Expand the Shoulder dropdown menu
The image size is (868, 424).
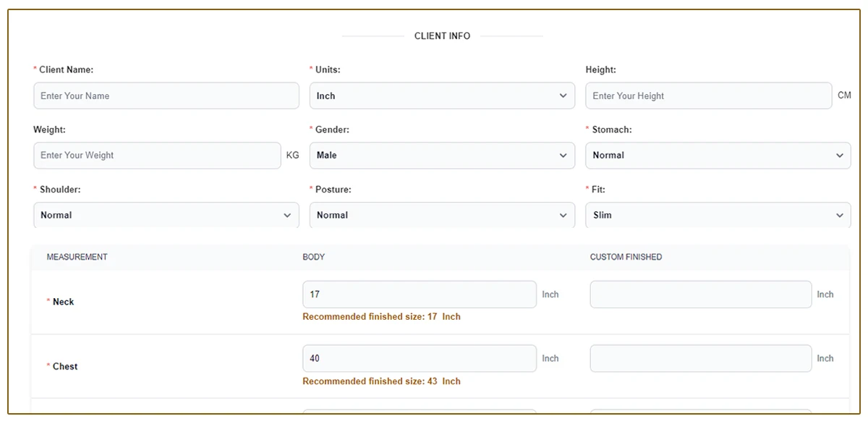click(166, 215)
